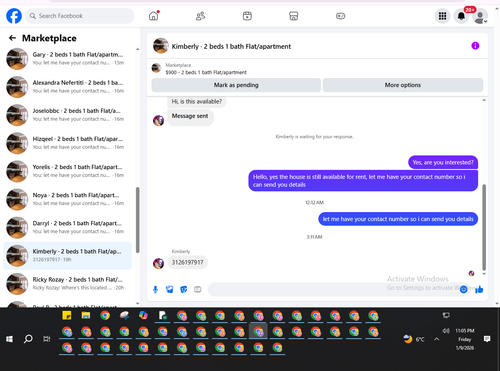500x371 pixels.
Task: Open File Explorer from the taskbar
Action: click(86, 315)
